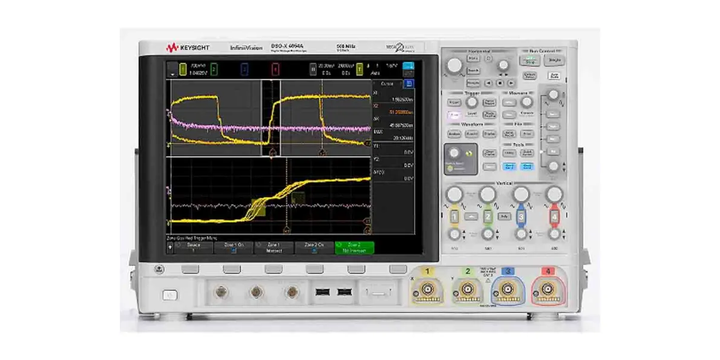Click the Run/Stop button in Run Control
Viewport: 720px width, 360px height.
coord(529,61)
